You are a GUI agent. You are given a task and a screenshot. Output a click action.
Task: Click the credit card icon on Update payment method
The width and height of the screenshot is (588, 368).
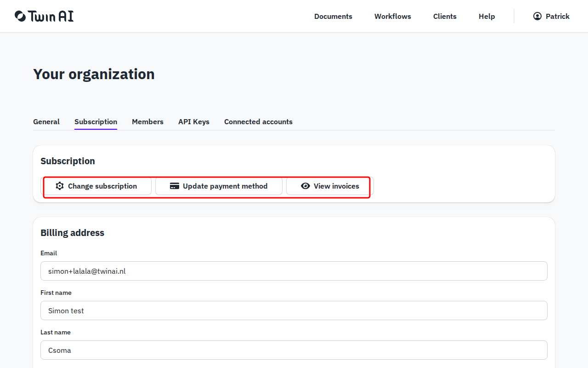[x=175, y=186]
